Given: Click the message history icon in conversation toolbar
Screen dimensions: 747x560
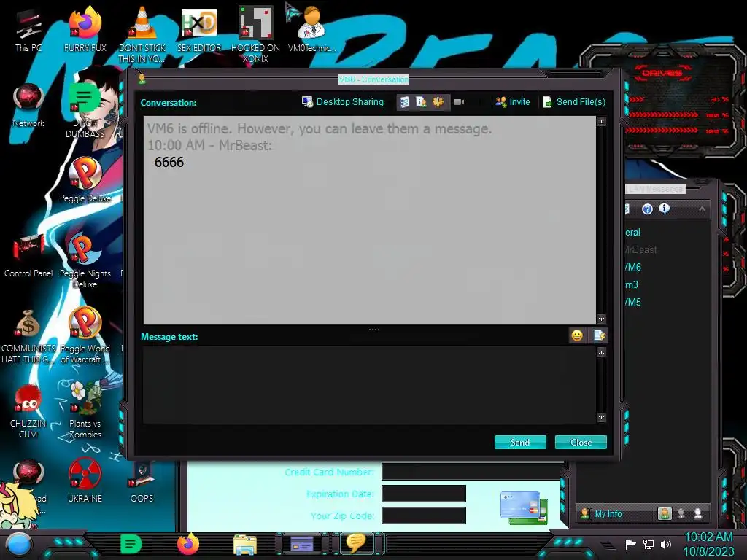Looking at the screenshot, I should click(404, 102).
